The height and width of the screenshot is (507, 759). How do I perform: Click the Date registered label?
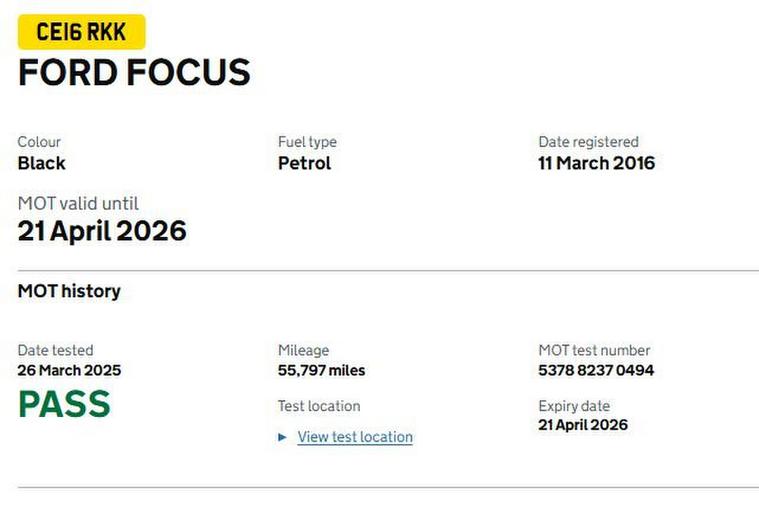click(x=588, y=142)
